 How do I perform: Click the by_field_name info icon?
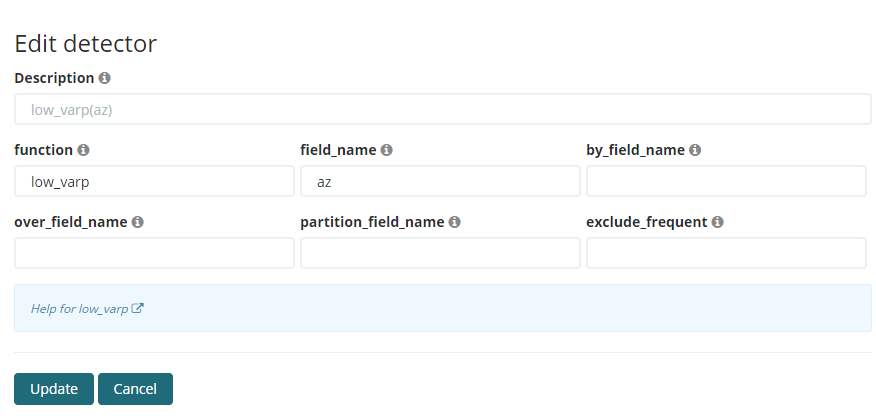pos(695,150)
